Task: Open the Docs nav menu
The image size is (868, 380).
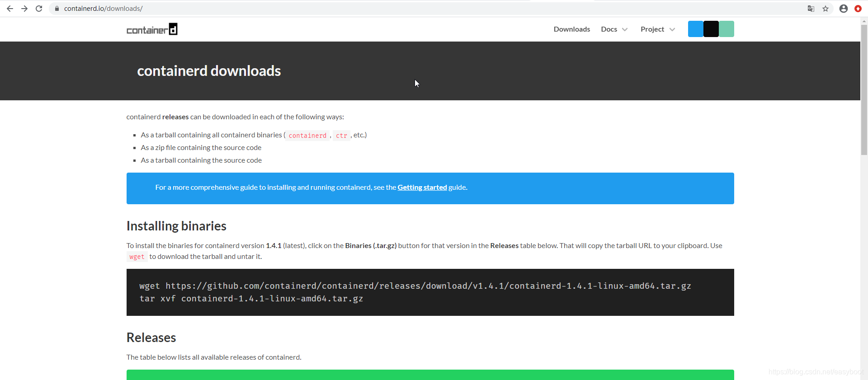Action: [x=609, y=29]
